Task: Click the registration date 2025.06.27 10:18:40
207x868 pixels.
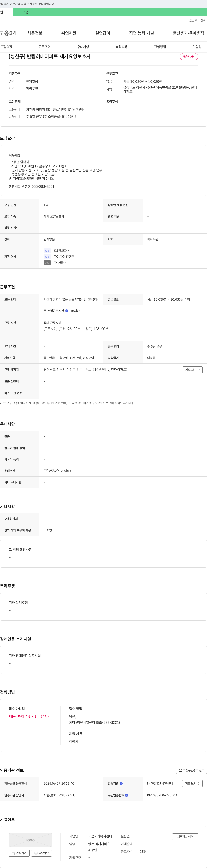Action: (59, 783)
